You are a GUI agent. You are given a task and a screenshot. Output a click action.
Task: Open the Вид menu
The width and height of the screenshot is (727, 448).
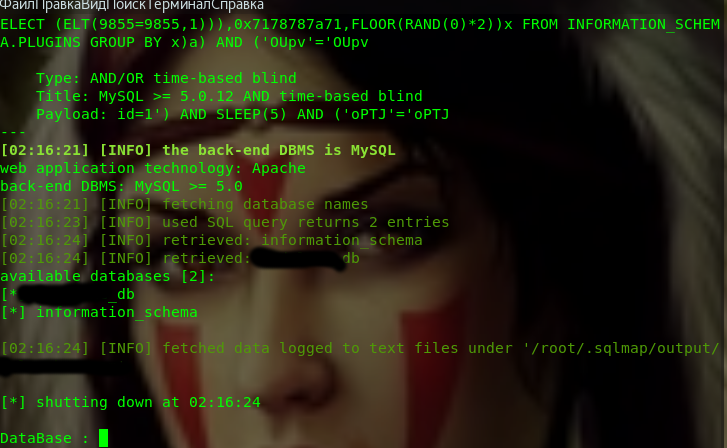point(94,5)
